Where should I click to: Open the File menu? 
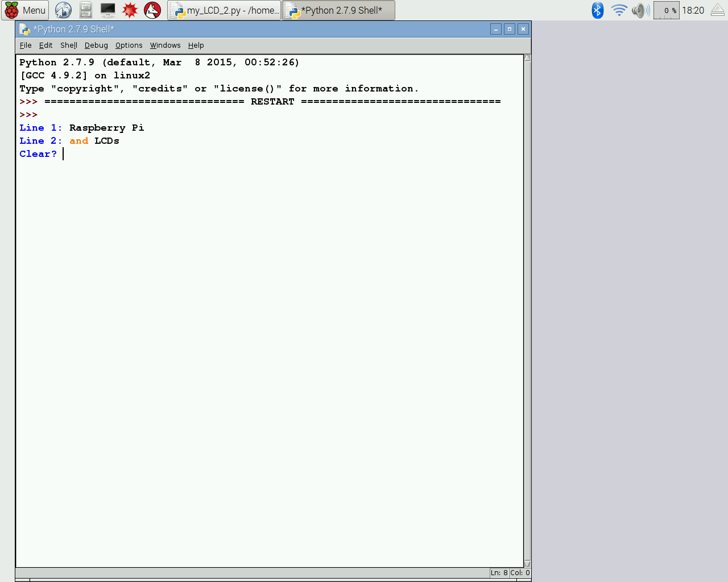click(x=26, y=45)
